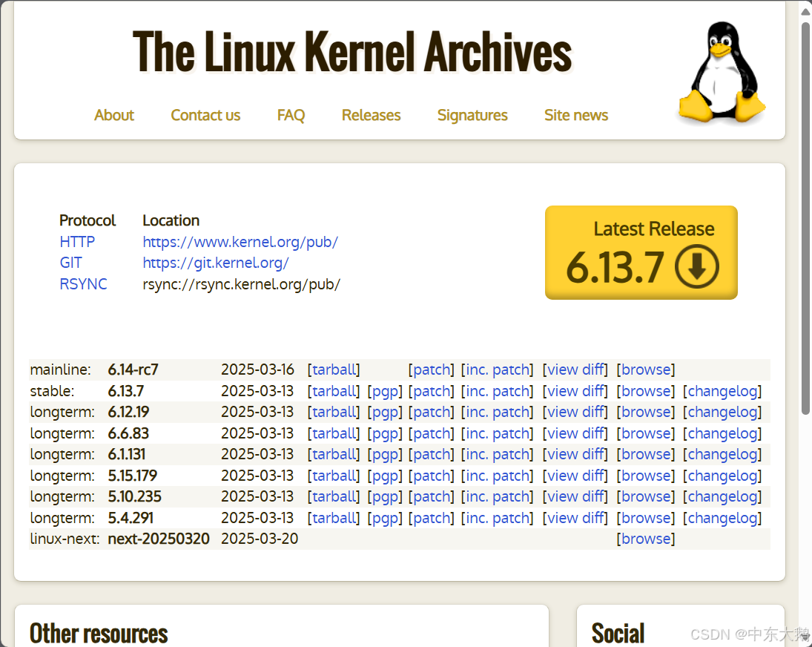Browse the linux-next next-20250320 tree
812x647 pixels.
(645, 539)
